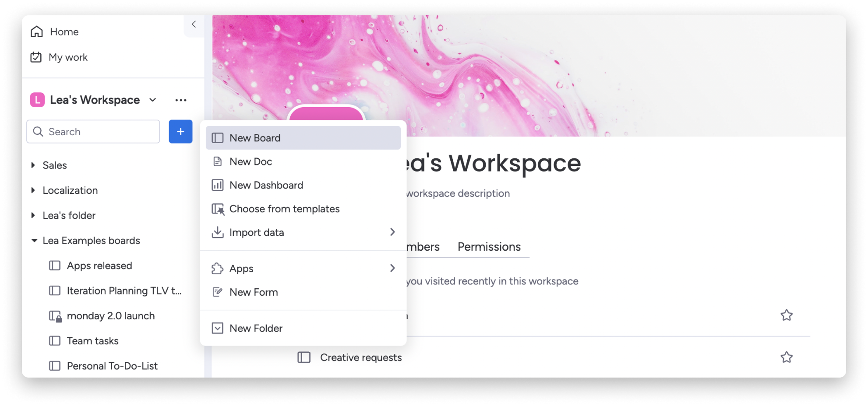Open the private monday 2.0 launch board

pos(111,316)
